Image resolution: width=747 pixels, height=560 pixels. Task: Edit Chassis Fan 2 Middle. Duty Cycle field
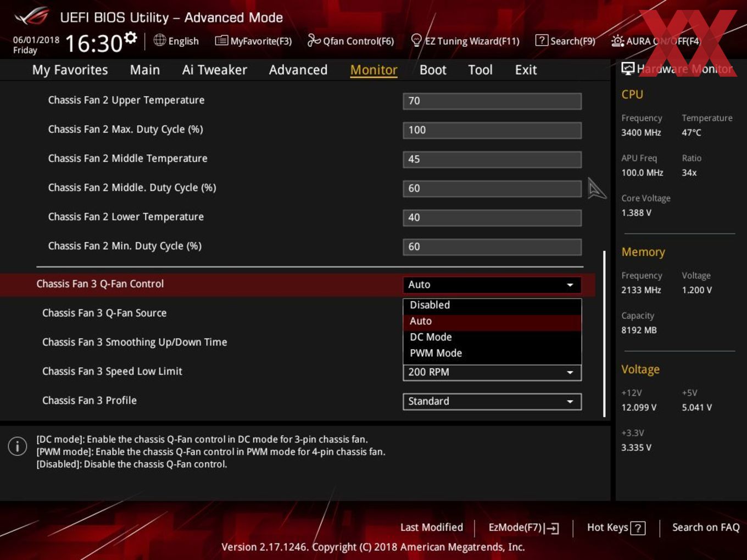pyautogui.click(x=492, y=188)
